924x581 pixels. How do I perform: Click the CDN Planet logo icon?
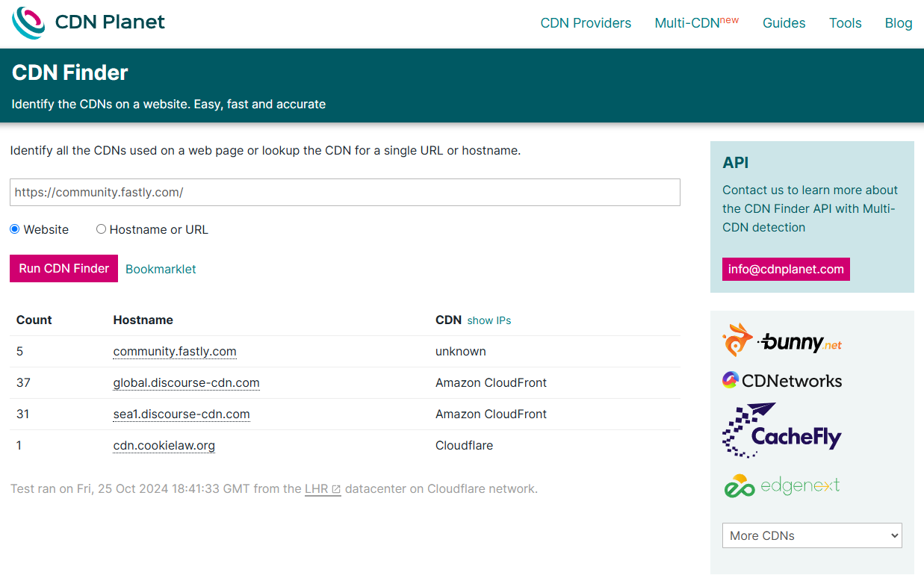point(28,22)
